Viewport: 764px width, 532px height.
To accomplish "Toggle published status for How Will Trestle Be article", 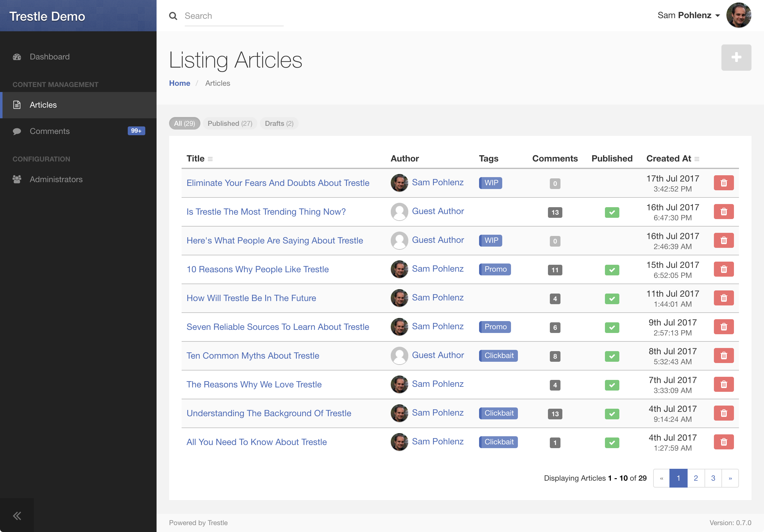I will click(612, 298).
